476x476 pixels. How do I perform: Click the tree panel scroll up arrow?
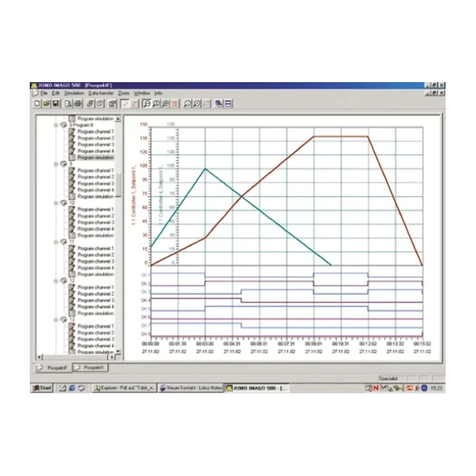click(118, 118)
